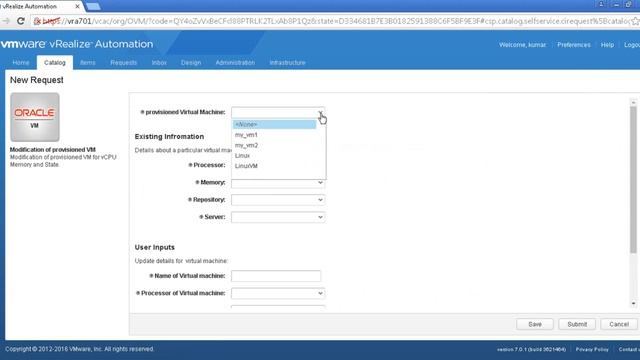640x360 pixels.
Task: Select <None> in the dropdown list
Action: (x=274, y=124)
